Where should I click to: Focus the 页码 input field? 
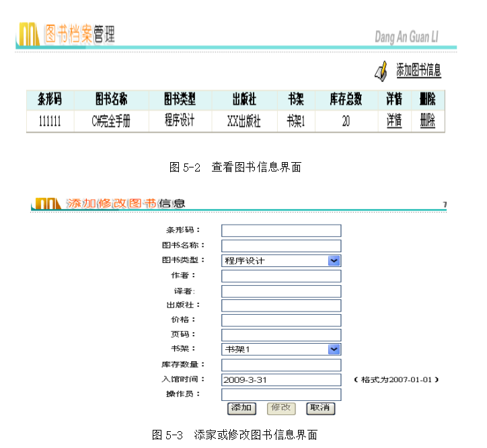point(281,335)
